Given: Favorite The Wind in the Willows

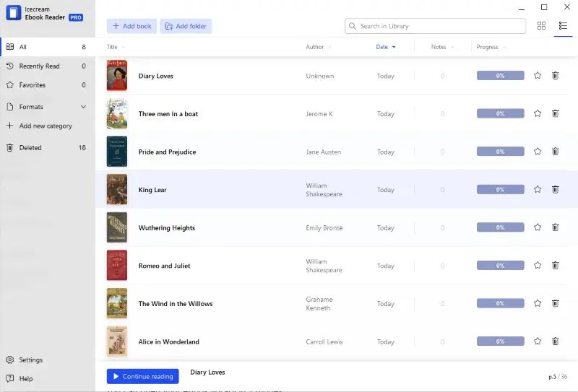Looking at the screenshot, I should click(x=538, y=303).
